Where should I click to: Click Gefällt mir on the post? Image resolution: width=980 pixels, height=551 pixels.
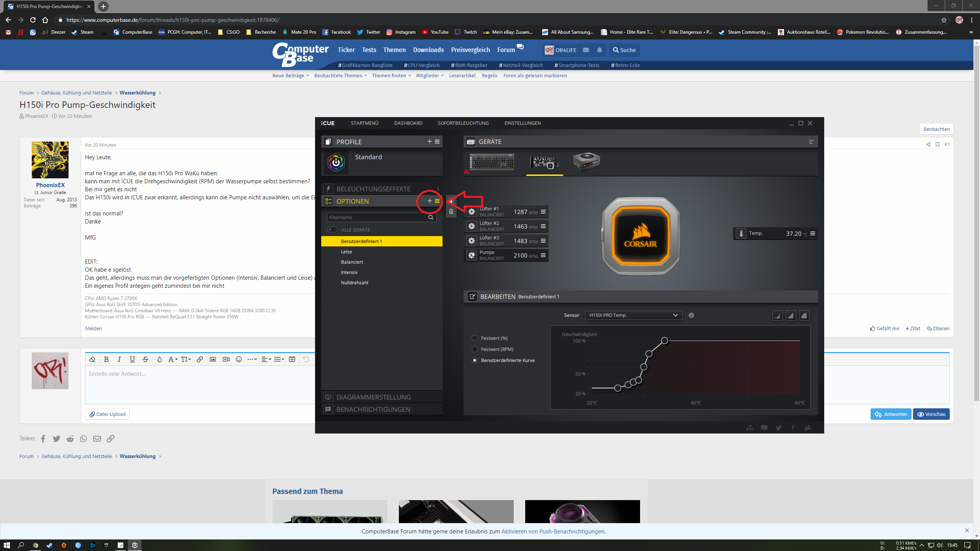tap(885, 329)
